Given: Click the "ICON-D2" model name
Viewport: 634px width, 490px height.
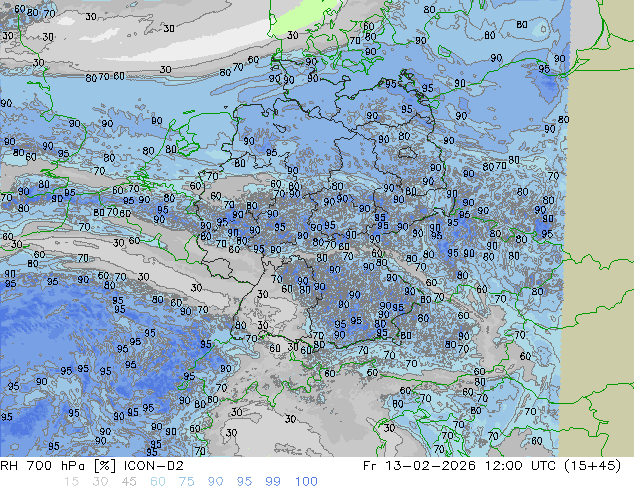Looking at the screenshot, I should click(x=154, y=466).
